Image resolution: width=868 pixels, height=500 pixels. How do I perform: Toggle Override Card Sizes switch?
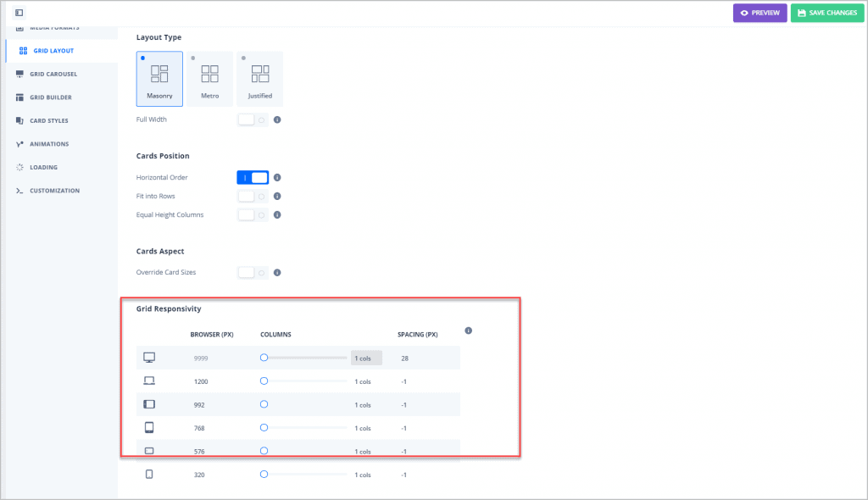pos(253,273)
